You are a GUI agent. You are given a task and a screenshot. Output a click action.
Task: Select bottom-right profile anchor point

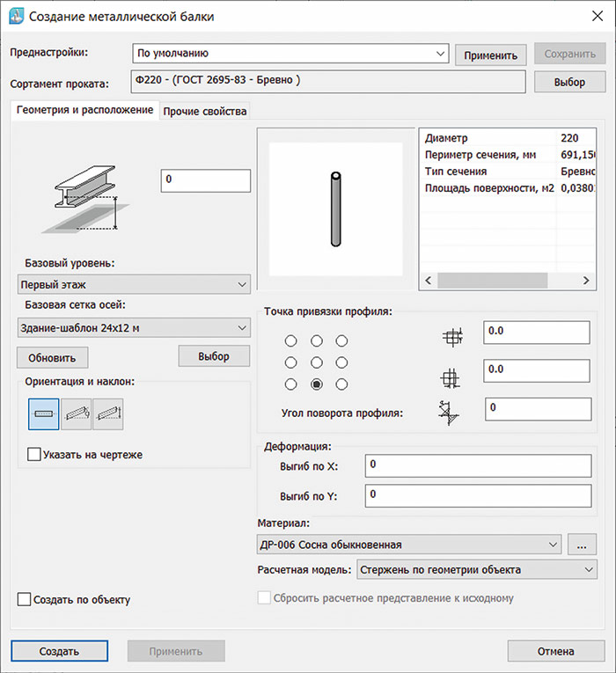click(x=341, y=384)
